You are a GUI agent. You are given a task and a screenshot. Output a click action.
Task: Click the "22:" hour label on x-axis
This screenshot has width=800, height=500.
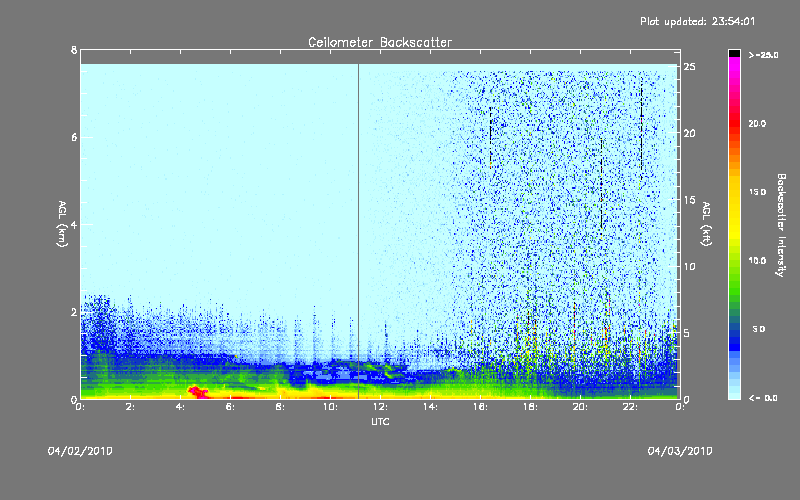(631, 407)
